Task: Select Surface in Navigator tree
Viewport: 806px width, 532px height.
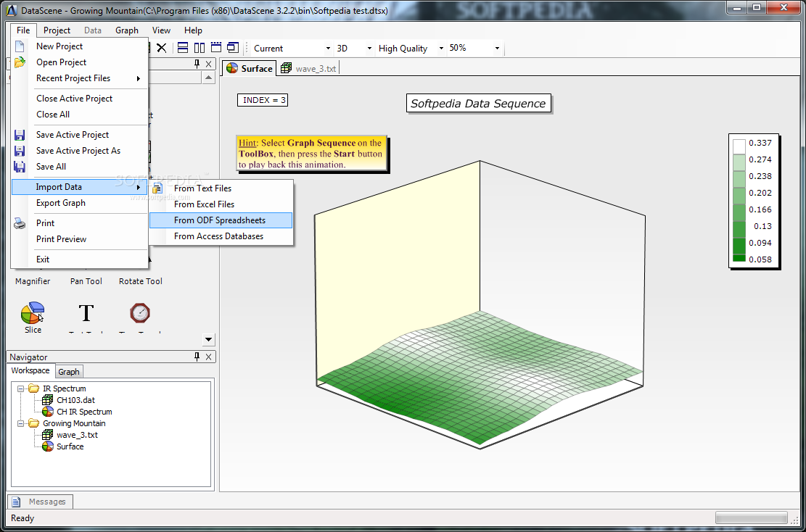Action: click(70, 446)
